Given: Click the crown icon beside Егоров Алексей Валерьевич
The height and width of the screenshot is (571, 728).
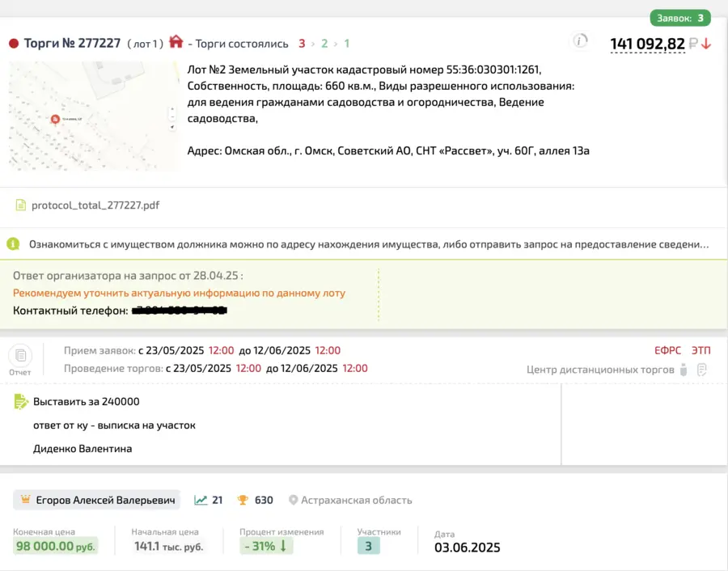Looking at the screenshot, I should (26, 500).
